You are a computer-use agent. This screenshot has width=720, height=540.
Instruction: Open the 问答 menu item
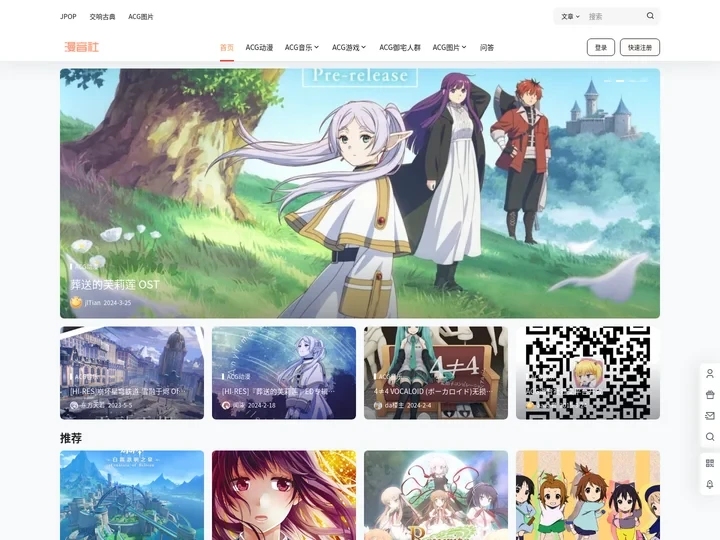[x=487, y=47]
